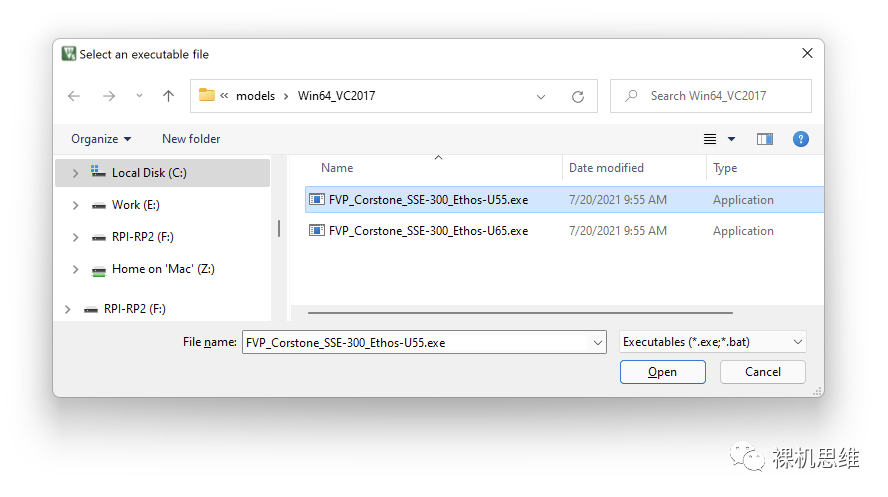The image size is (888, 497).
Task: Refresh the Win64_VC2017 folder listing
Action: click(x=578, y=97)
